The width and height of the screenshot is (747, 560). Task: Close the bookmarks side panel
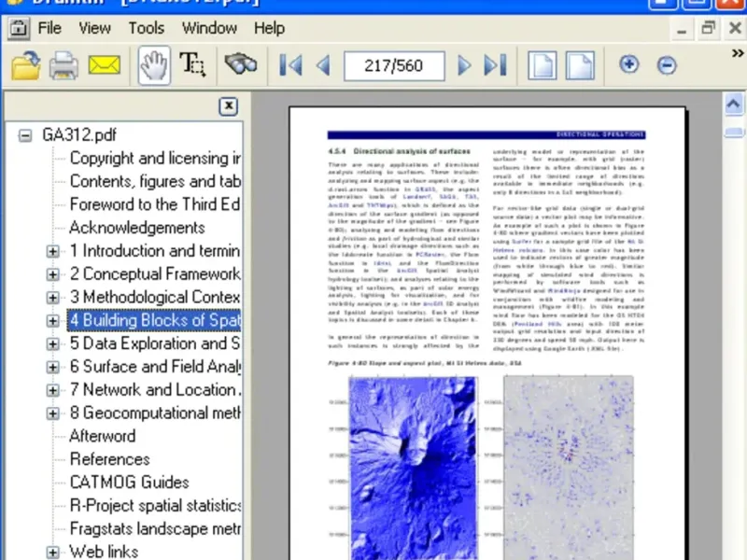pos(229,106)
